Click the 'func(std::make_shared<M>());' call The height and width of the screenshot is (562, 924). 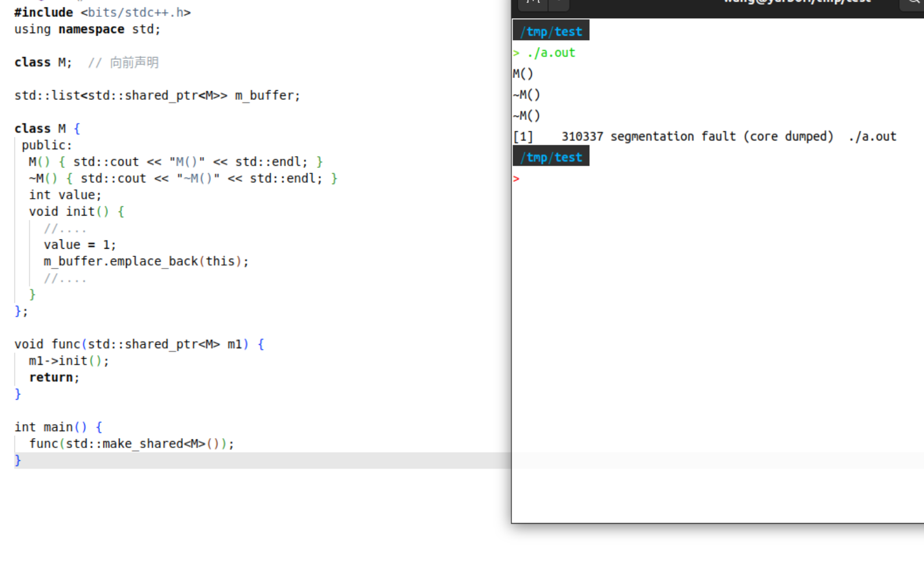(x=131, y=443)
